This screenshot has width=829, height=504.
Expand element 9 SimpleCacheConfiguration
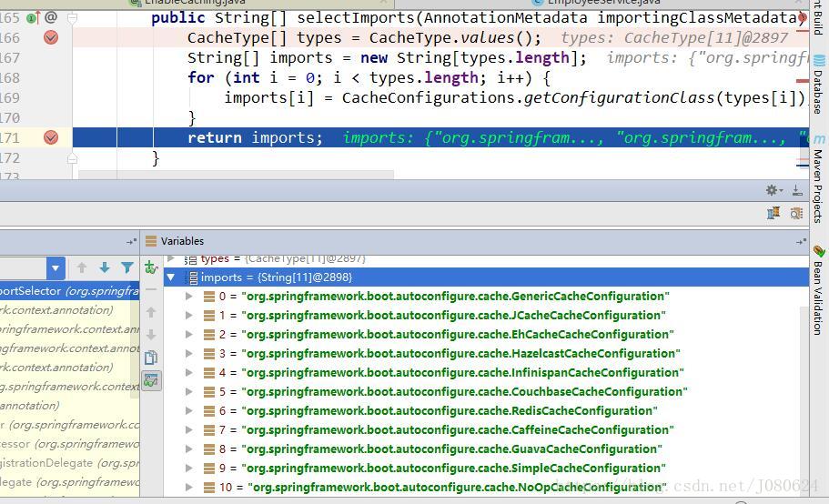coord(188,469)
